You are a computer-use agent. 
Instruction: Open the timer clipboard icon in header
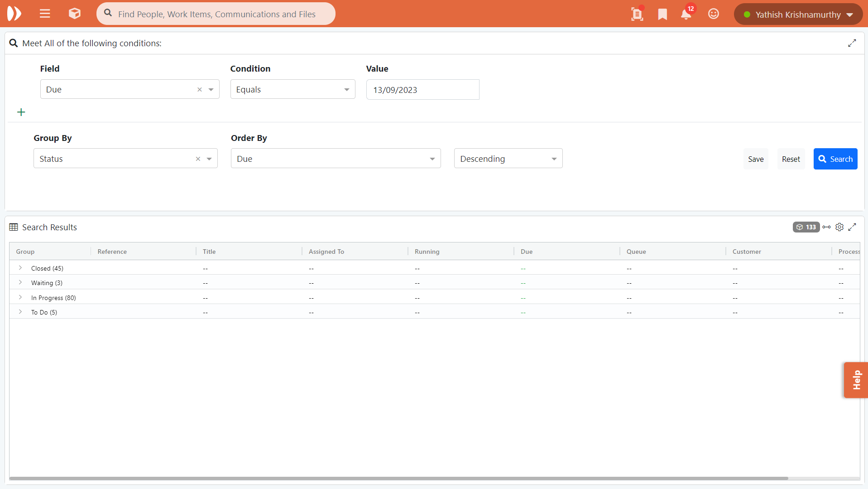[x=637, y=15]
